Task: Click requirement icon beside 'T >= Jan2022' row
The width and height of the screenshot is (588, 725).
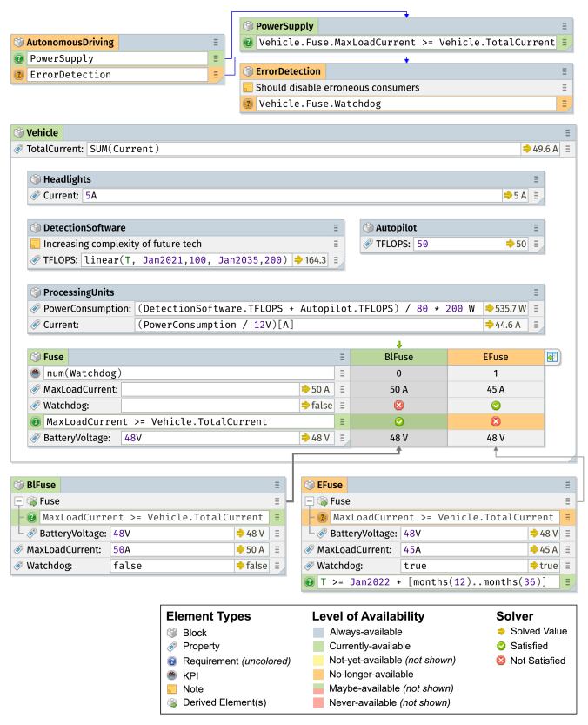Action: pyautogui.click(x=310, y=581)
